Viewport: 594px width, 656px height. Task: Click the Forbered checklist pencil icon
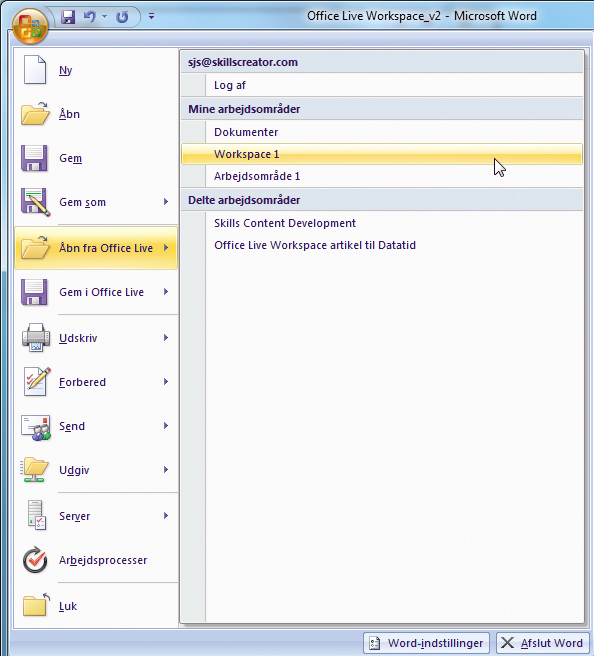pos(37,381)
